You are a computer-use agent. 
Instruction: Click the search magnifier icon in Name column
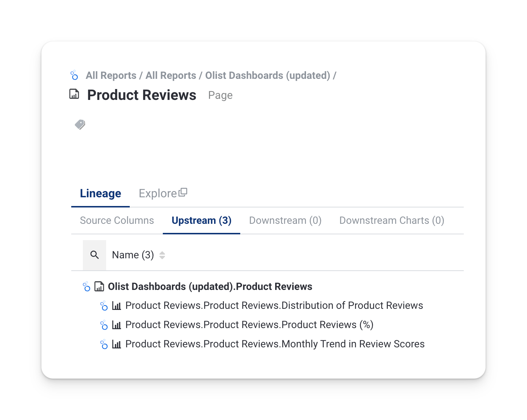[x=94, y=255]
